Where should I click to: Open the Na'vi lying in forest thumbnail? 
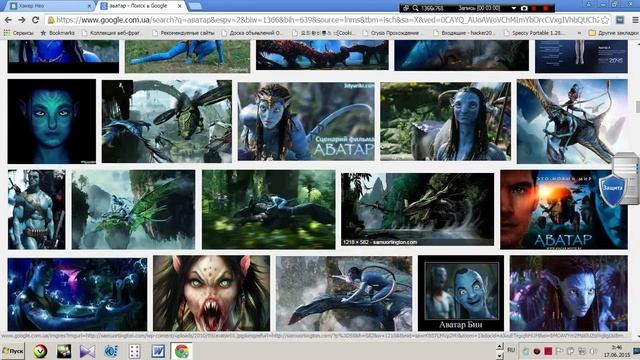269,209
